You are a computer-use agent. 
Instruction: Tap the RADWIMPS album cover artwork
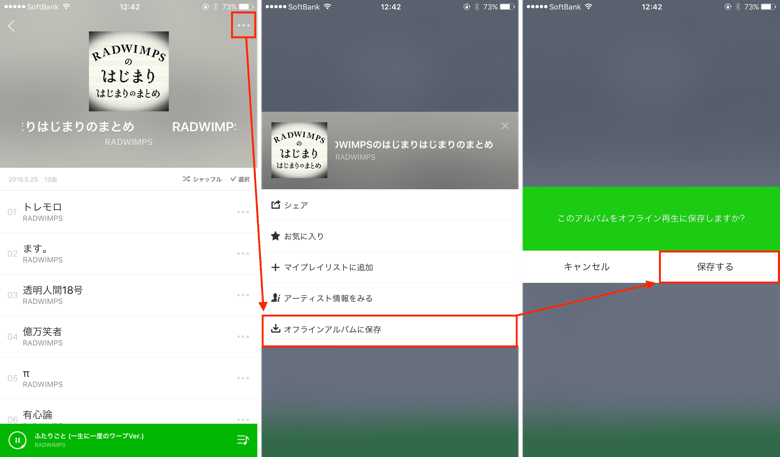tap(129, 71)
